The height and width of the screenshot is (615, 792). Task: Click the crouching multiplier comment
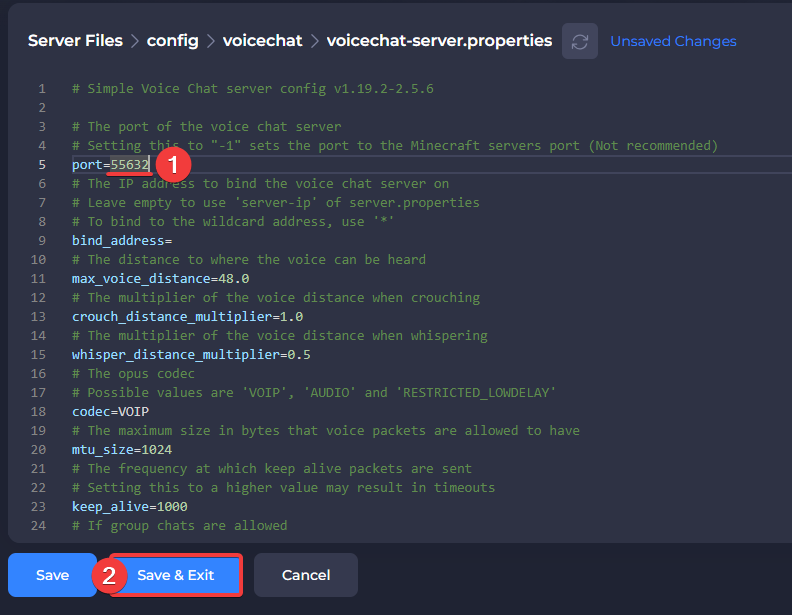[x=276, y=297]
